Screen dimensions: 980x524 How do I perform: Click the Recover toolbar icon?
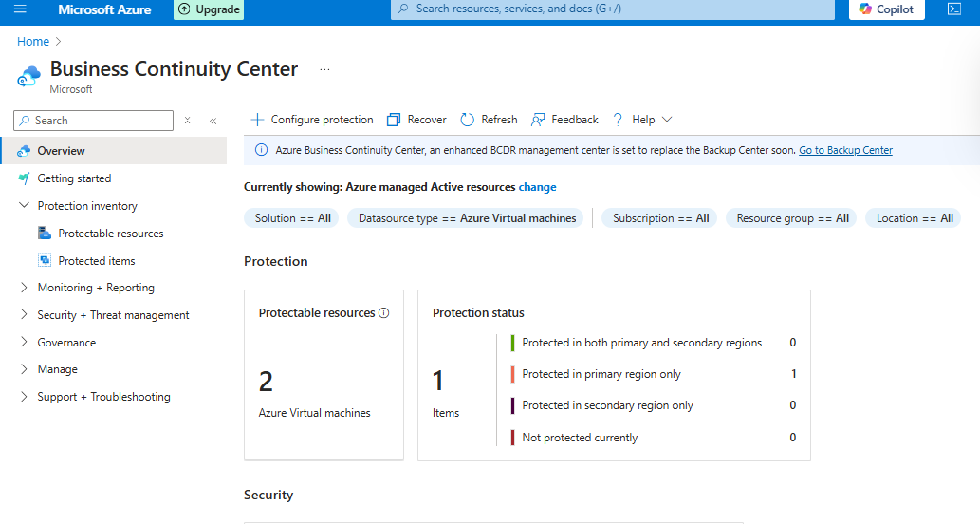pos(394,120)
